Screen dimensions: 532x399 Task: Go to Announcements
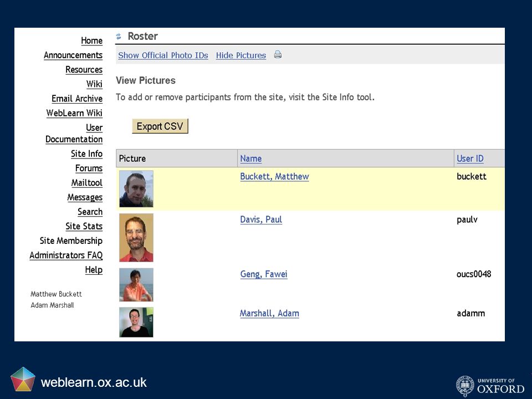click(73, 55)
